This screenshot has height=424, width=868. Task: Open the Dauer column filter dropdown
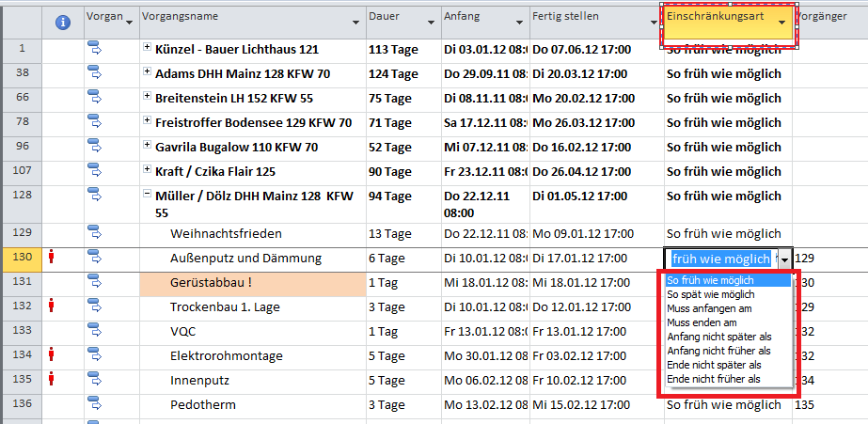(432, 23)
